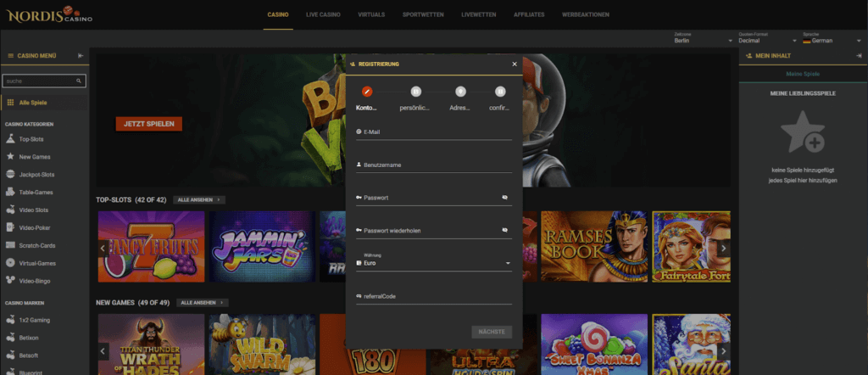Select Jackpot-Slots in casino categories
Screen dimensions: 868x375
coord(36,174)
